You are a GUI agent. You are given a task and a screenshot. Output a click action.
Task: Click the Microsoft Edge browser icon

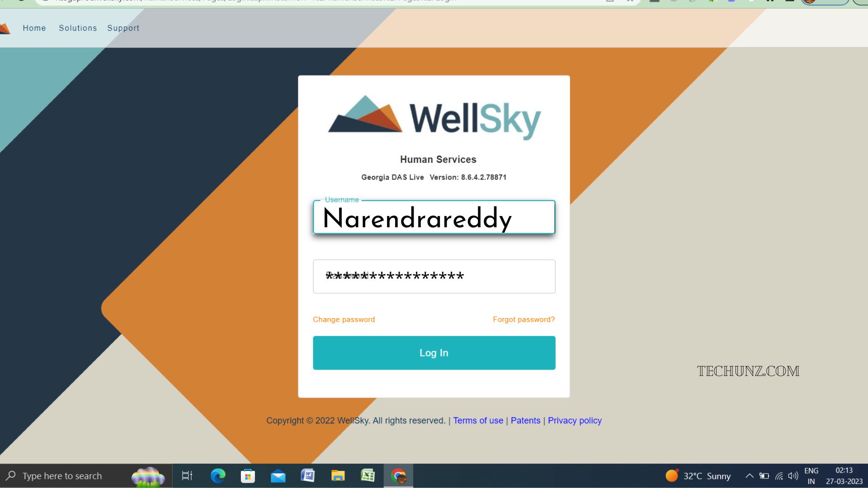(x=217, y=475)
